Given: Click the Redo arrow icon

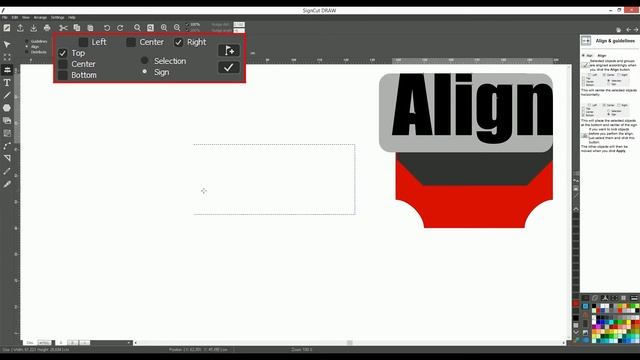Looking at the screenshot, I should tap(120, 28).
